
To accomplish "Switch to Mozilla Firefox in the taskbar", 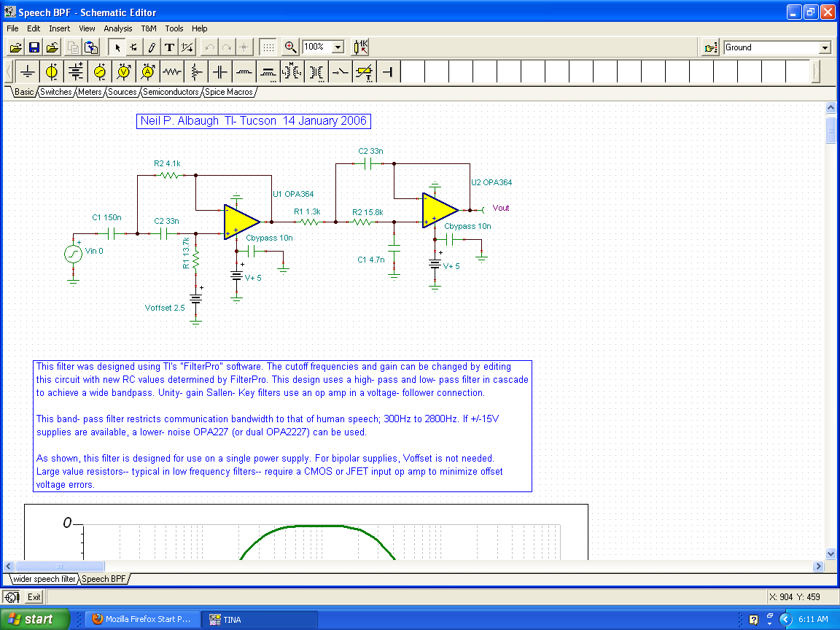I will point(143,619).
